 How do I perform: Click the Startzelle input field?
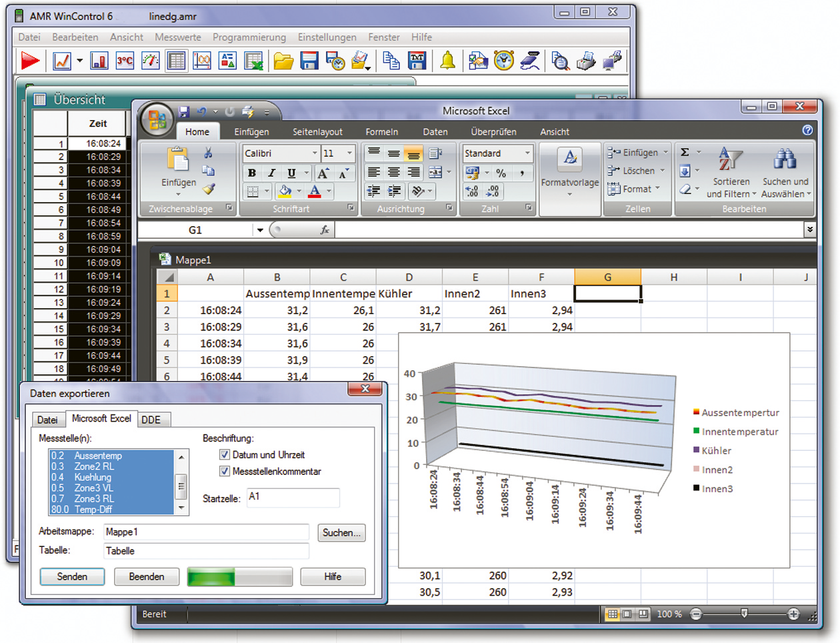[x=293, y=497]
